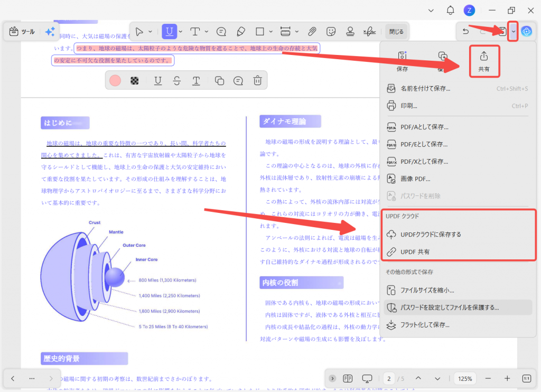Click the 共有 share icon
This screenshot has height=392, width=541.
(484, 61)
